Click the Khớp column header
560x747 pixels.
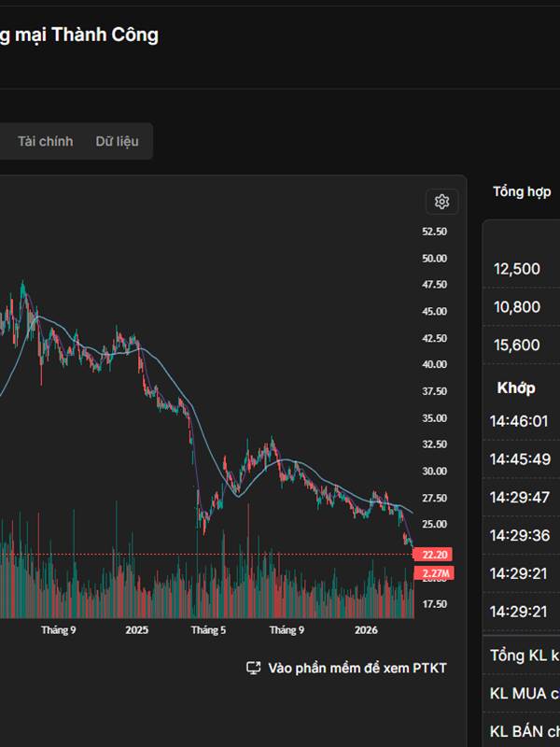point(516,388)
